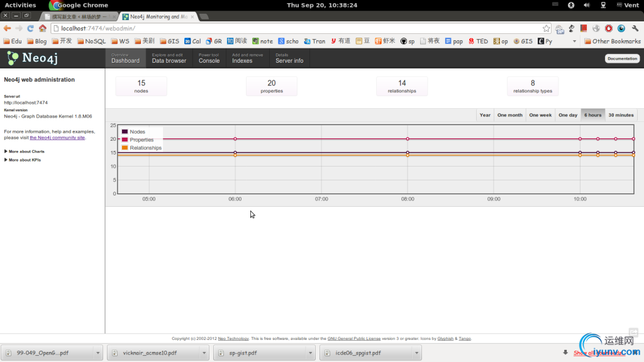Screen dimensions: 644x362
Task: Reload the page with refresh icon
Action: pyautogui.click(x=30, y=28)
